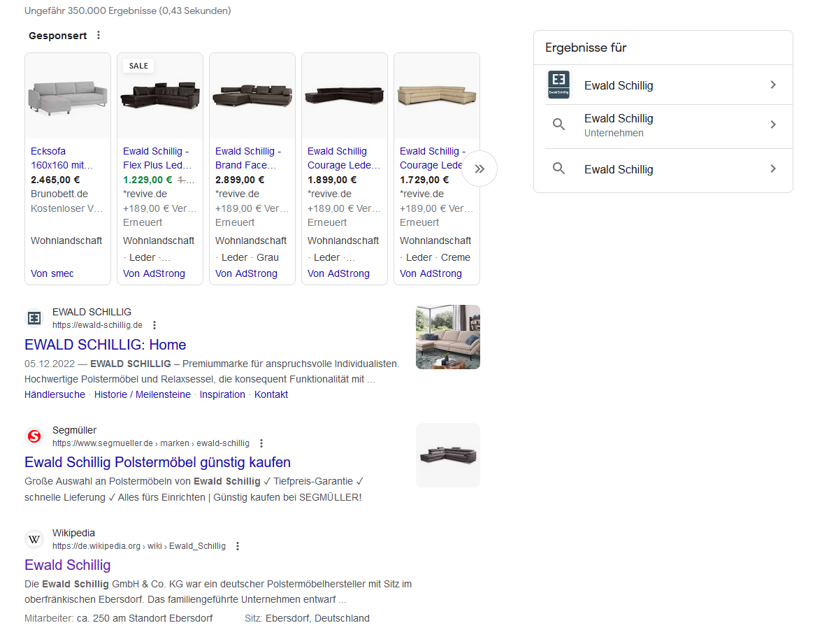
Task: Click the search icon in the last Ewald Schillig row
Action: point(558,169)
